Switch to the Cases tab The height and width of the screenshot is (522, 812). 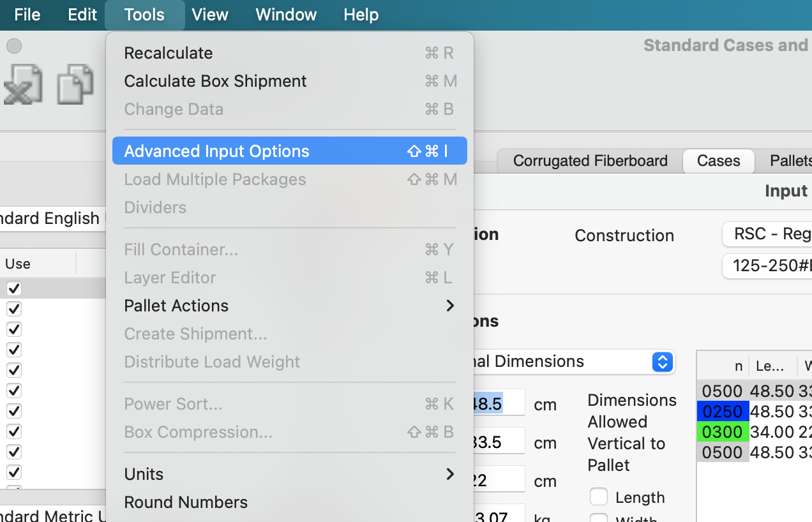[719, 161]
